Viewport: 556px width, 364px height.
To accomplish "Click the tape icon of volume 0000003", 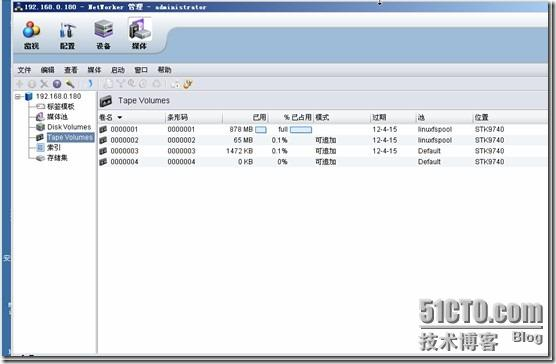I will pos(103,151).
